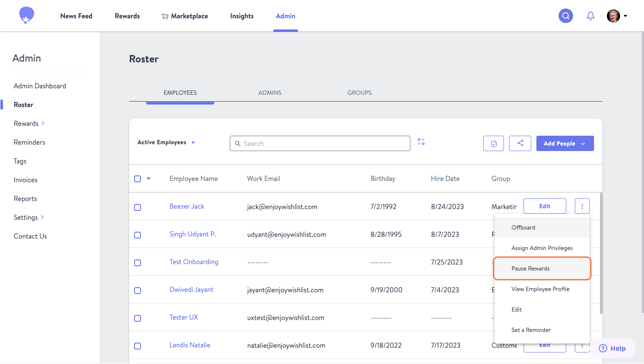Click the Group column header
The image size is (644, 364).
501,179
